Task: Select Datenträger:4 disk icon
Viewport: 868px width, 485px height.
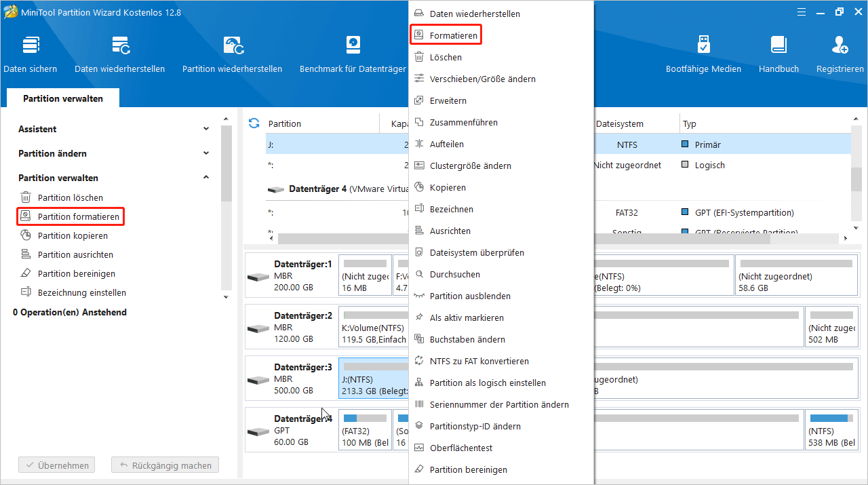Action: click(258, 431)
